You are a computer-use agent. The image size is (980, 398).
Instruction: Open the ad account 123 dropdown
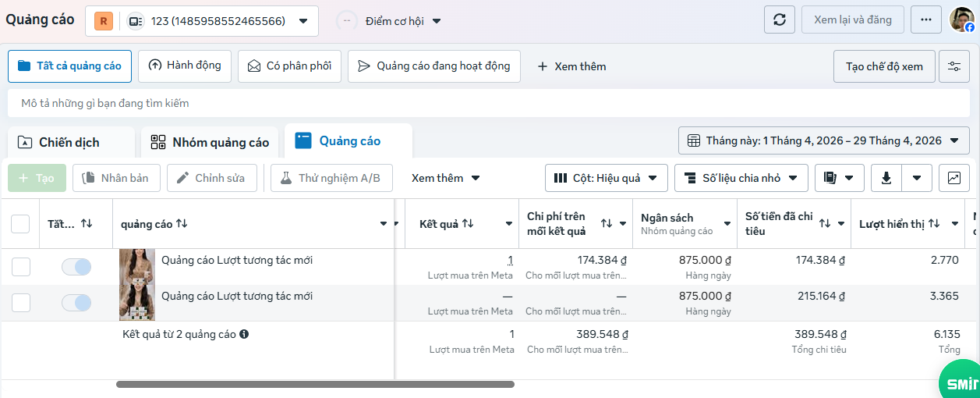(x=202, y=21)
